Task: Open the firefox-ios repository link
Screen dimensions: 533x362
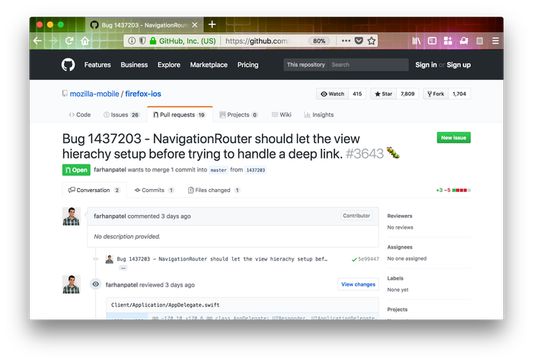Action: (x=143, y=94)
